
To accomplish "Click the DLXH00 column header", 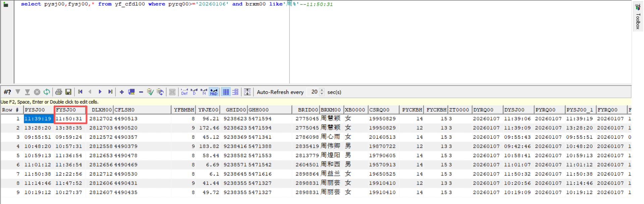I will (100, 110).
